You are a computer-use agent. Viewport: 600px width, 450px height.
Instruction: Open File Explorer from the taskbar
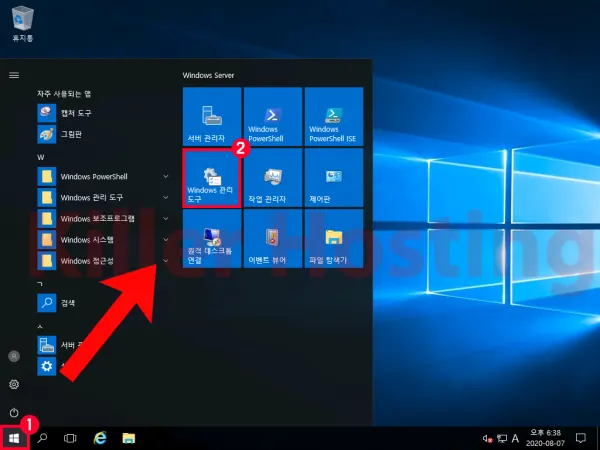click(129, 438)
